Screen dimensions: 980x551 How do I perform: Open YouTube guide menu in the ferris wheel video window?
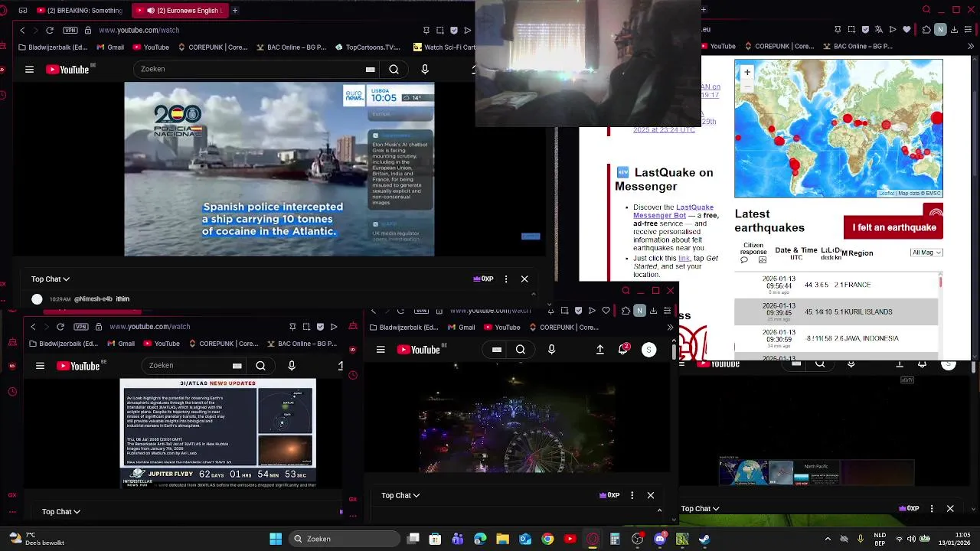(381, 350)
